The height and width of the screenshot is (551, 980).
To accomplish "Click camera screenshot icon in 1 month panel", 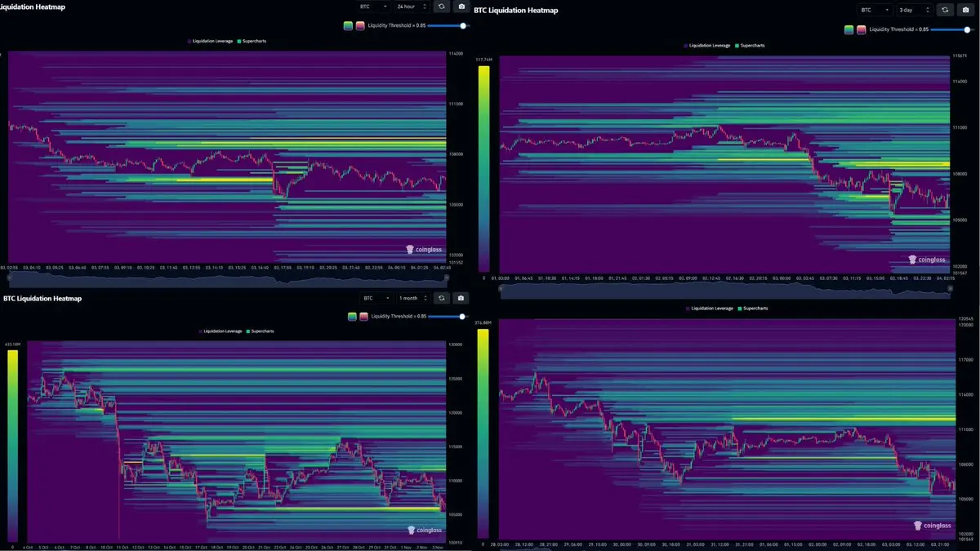I will point(461,298).
